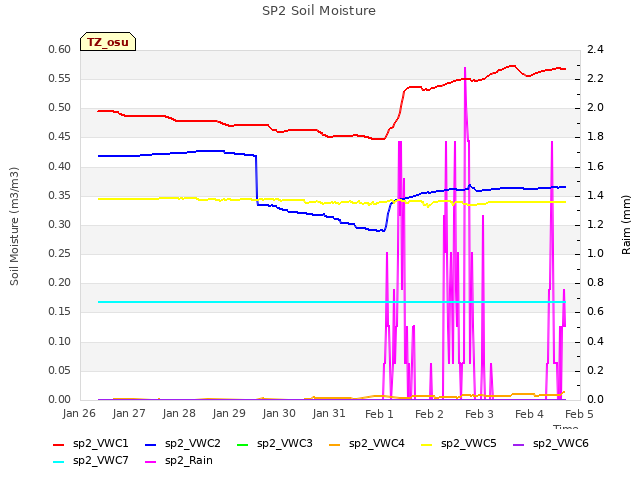Click the cyan sp2_VWC7 legend swatch

pyautogui.click(x=59, y=462)
